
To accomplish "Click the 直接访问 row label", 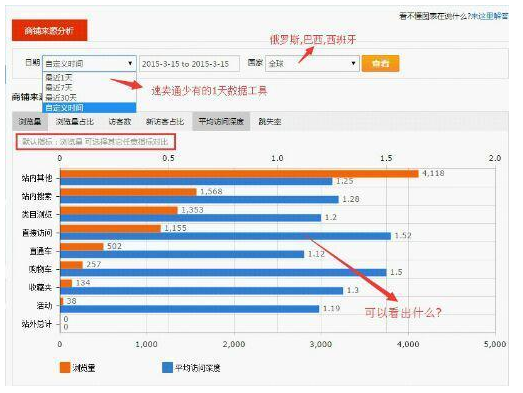I will pos(37,233).
